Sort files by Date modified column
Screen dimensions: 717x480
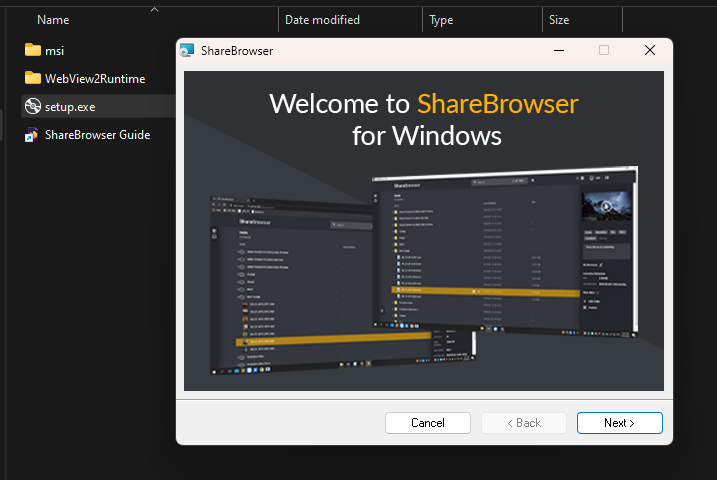point(322,20)
